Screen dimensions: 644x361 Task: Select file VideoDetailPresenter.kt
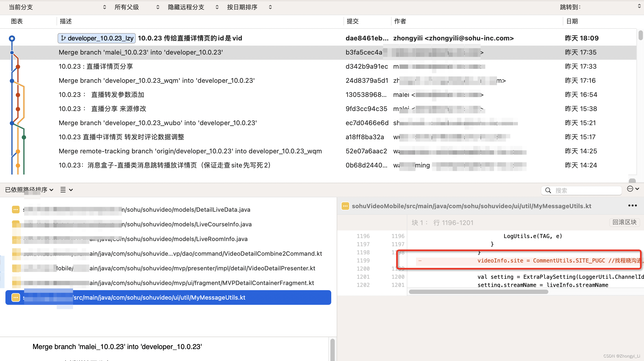(x=168, y=268)
